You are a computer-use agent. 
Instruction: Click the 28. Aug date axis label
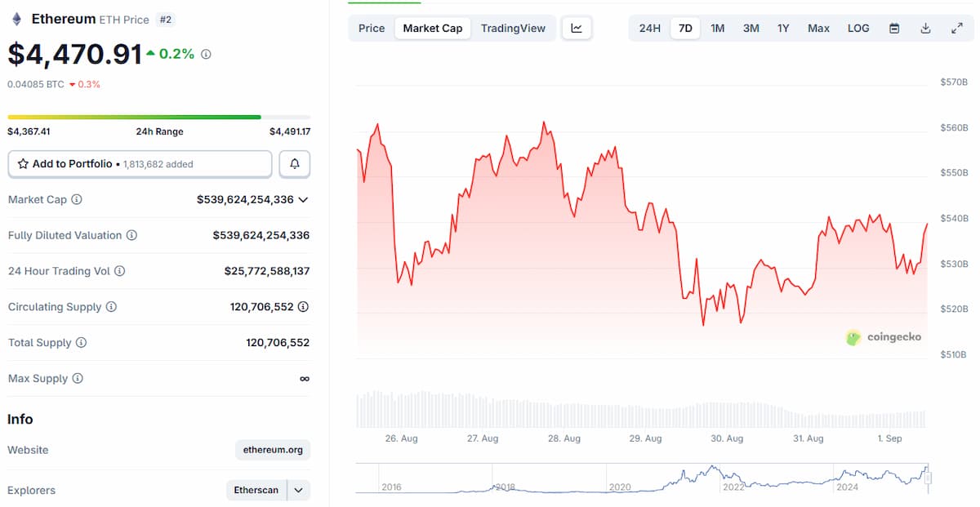pos(564,438)
